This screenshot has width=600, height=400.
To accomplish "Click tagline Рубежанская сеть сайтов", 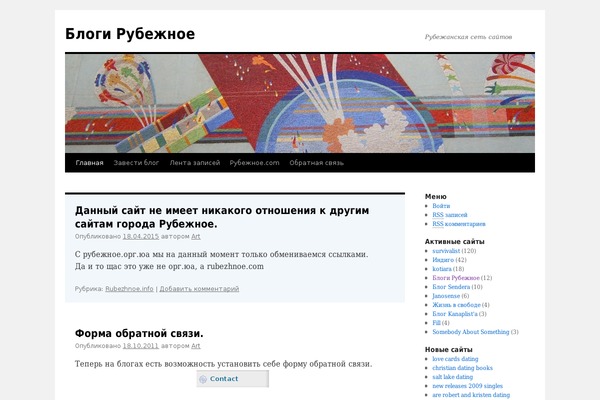I will coord(468,37).
